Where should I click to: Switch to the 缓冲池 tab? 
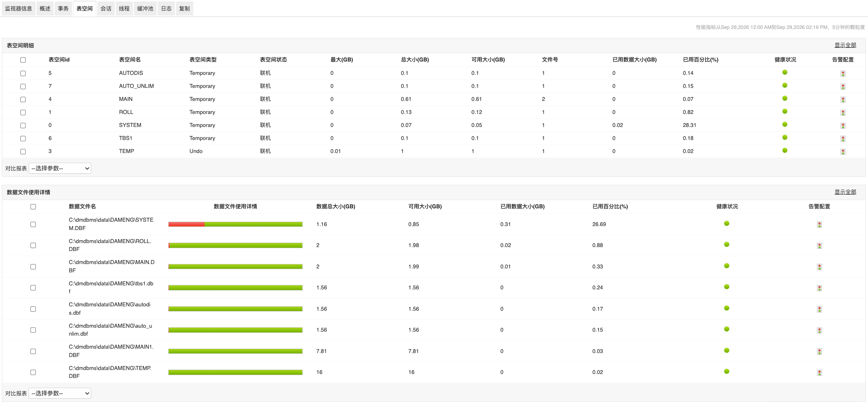(x=145, y=8)
